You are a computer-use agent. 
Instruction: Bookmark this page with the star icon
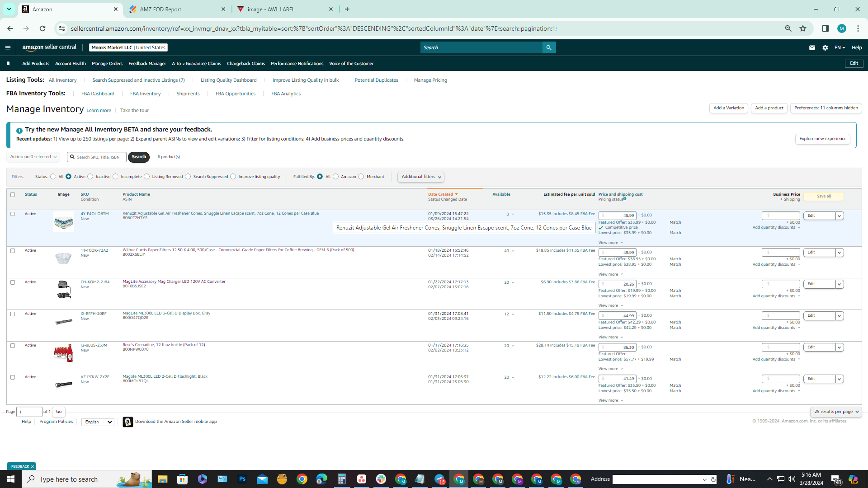[x=803, y=28]
